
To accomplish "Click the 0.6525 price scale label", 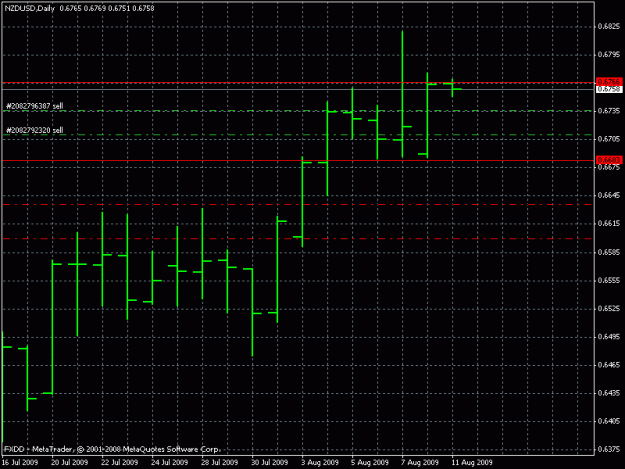I will tap(609, 308).
